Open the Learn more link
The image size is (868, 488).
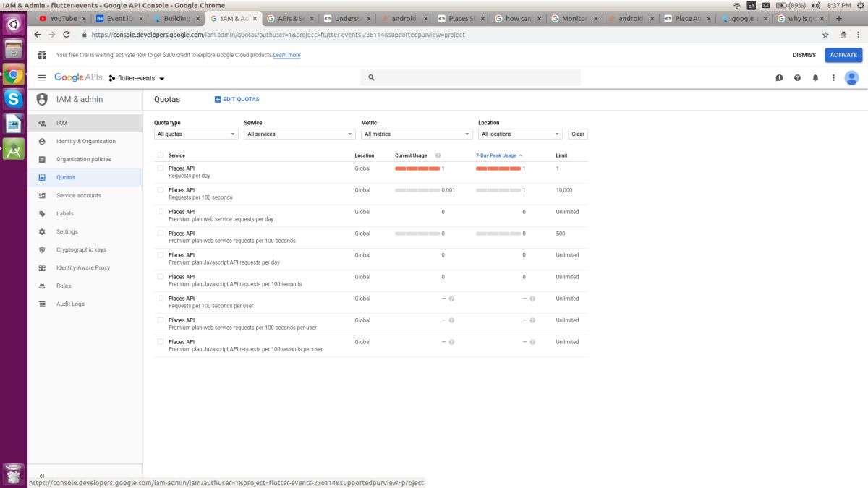[286, 55]
